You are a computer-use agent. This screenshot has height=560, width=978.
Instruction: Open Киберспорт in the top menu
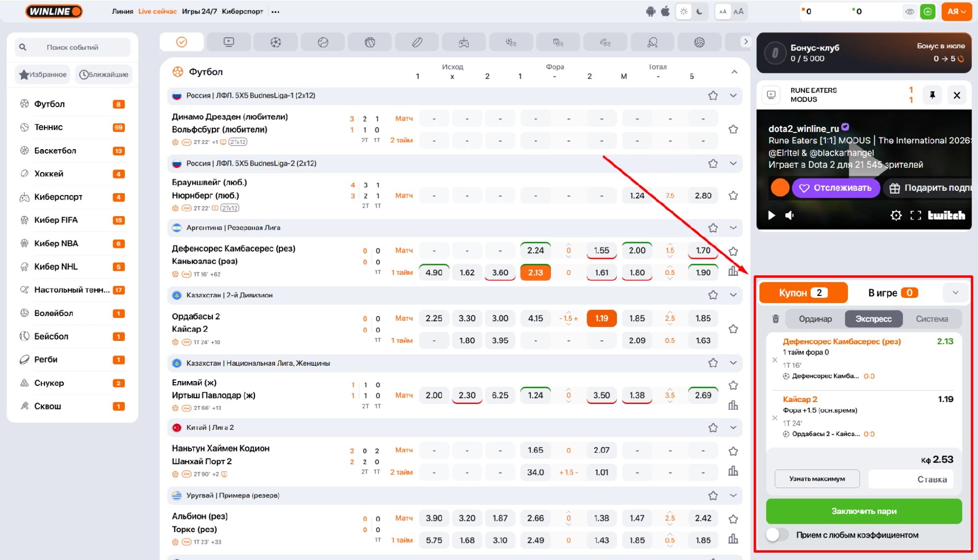pos(242,11)
